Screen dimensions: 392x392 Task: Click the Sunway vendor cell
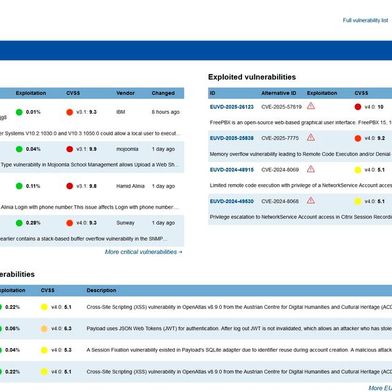(x=125, y=223)
